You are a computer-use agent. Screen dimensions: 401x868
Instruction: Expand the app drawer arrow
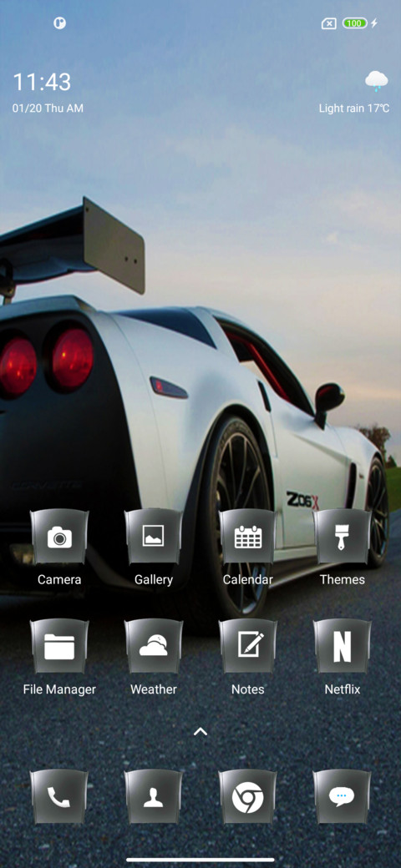click(200, 731)
